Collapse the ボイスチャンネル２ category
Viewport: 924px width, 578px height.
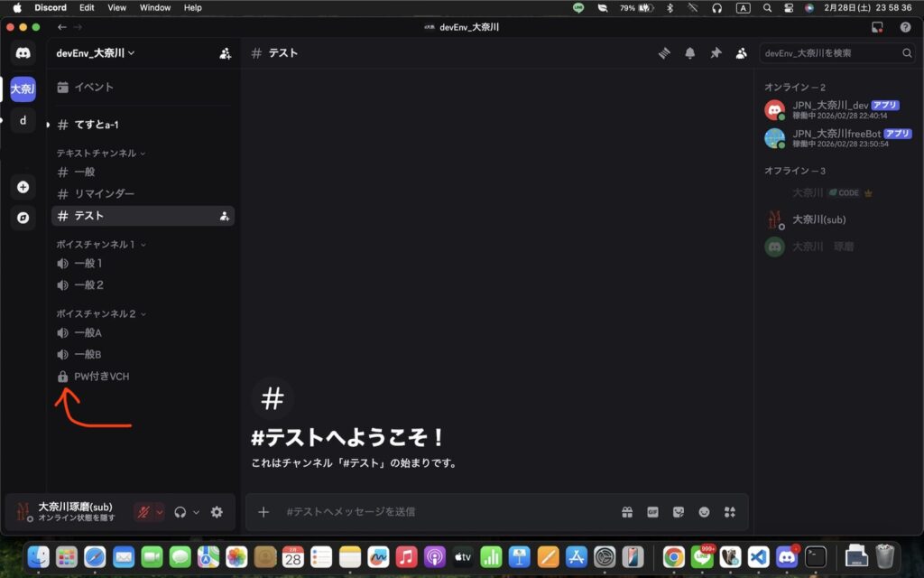(x=99, y=313)
